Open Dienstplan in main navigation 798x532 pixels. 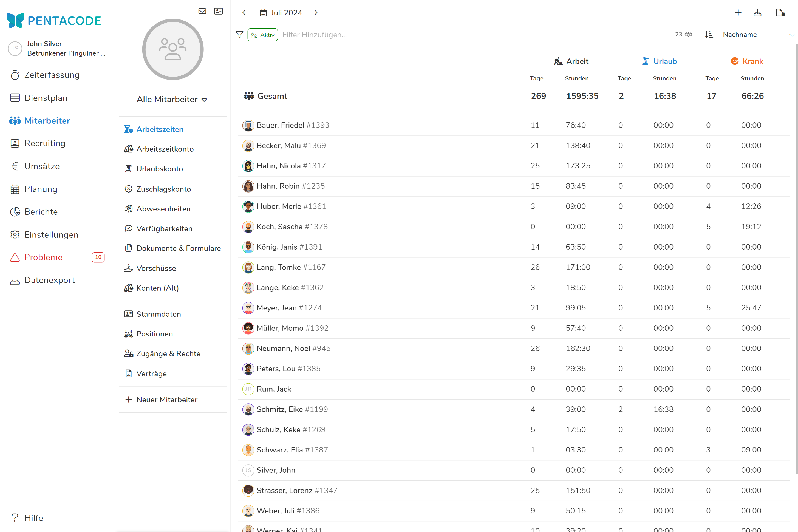[x=46, y=98]
